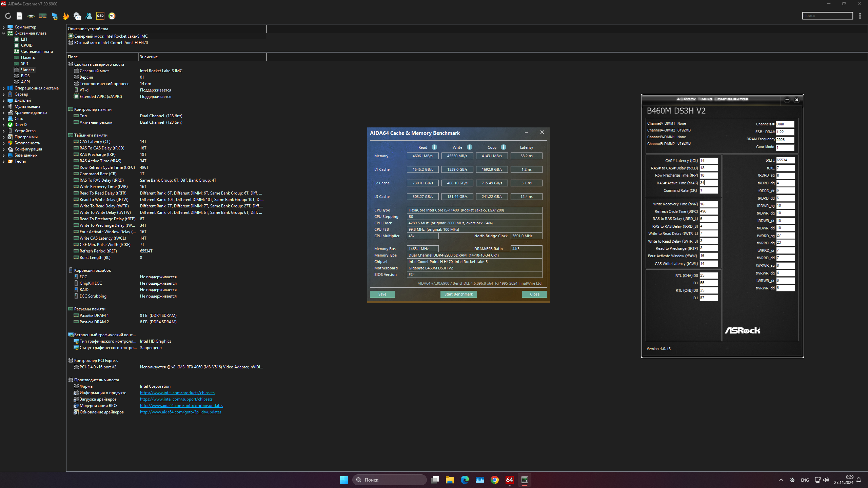Open memory benchmark RAM-stick icon
Viewport: 868px width, 488px height.
tap(42, 16)
